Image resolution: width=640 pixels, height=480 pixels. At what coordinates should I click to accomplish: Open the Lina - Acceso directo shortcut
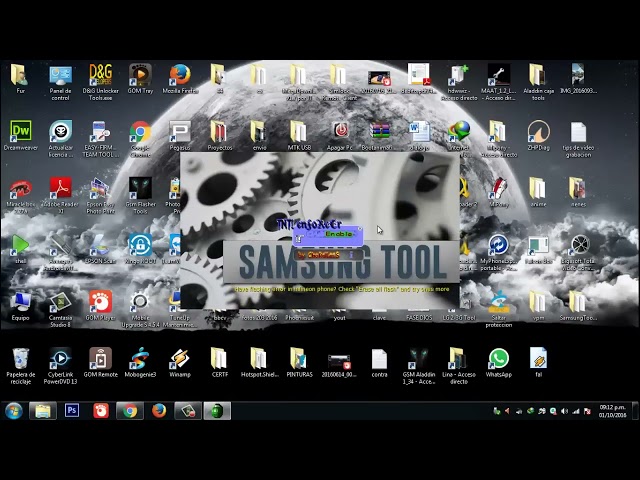[459, 366]
